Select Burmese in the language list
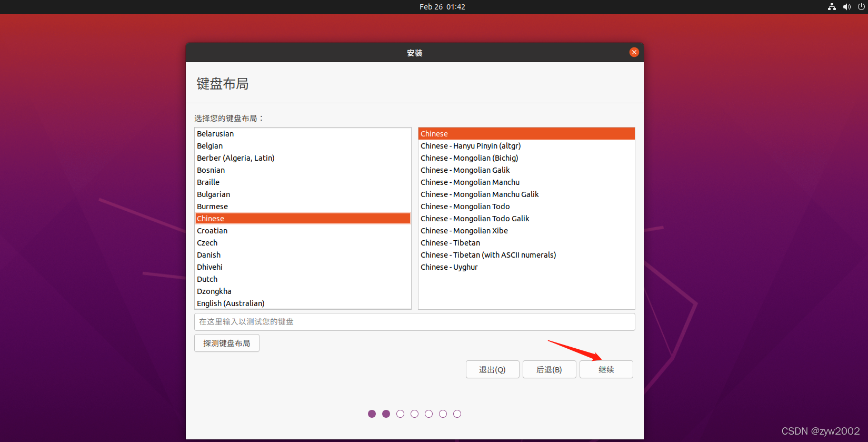 tap(303, 207)
